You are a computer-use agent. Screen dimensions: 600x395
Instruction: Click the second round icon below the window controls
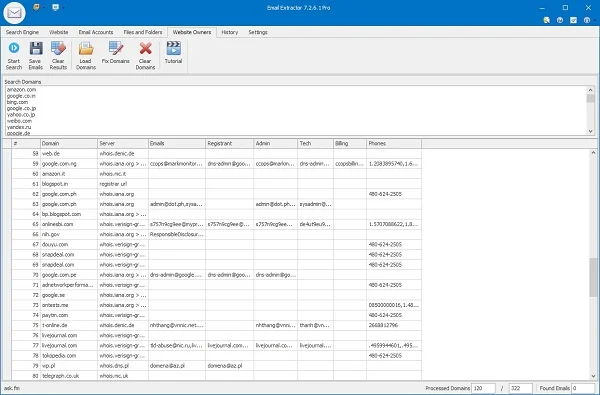click(x=560, y=20)
